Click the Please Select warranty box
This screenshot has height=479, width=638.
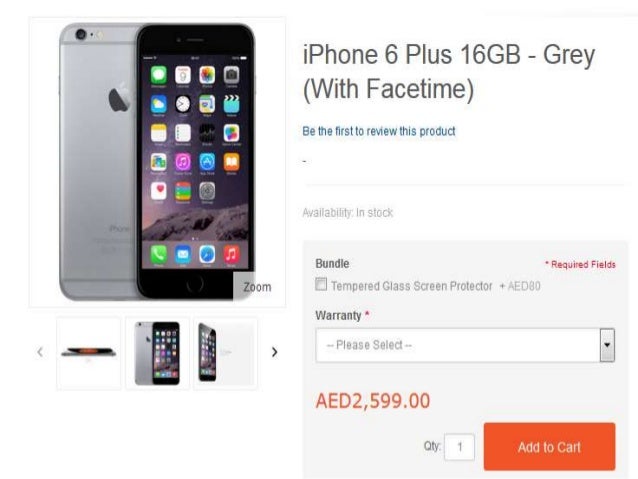click(x=465, y=345)
